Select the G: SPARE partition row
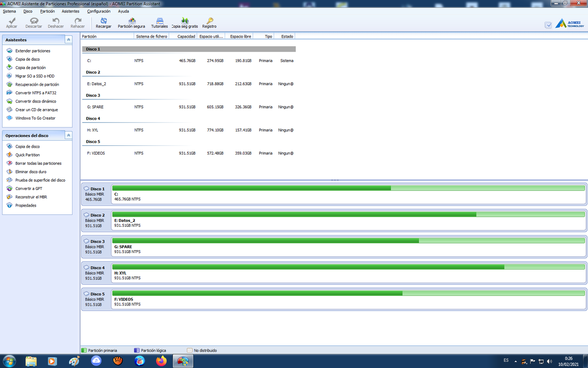Image resolution: width=588 pixels, height=368 pixels. [x=189, y=107]
